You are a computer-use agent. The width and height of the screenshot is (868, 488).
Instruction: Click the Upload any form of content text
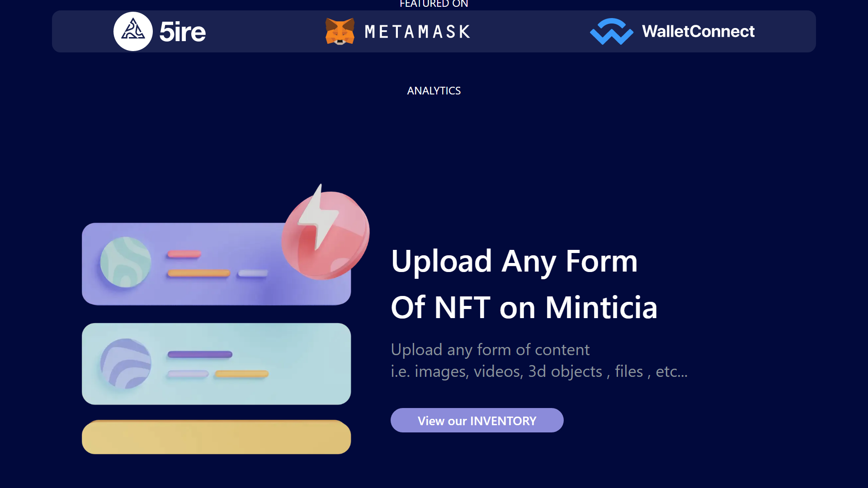(490, 350)
